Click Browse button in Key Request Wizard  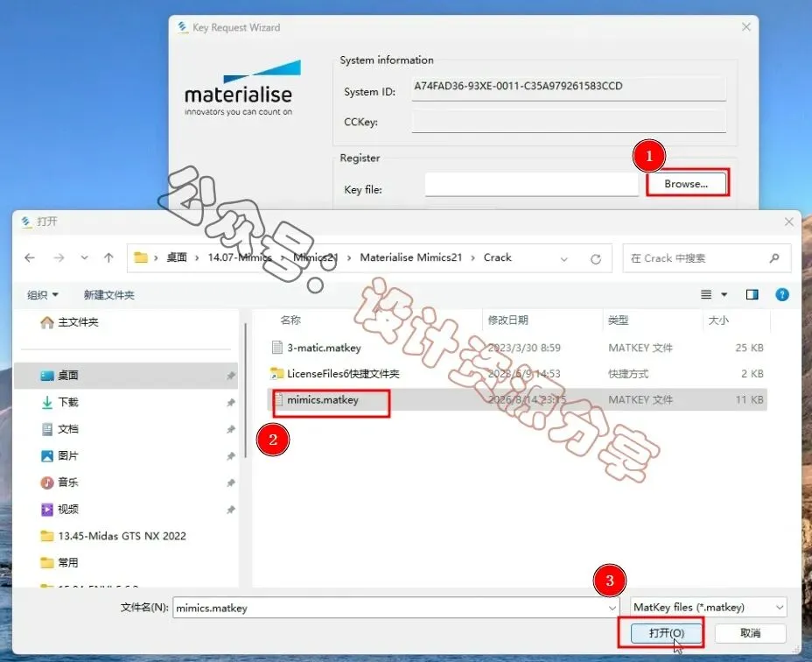[x=686, y=184]
